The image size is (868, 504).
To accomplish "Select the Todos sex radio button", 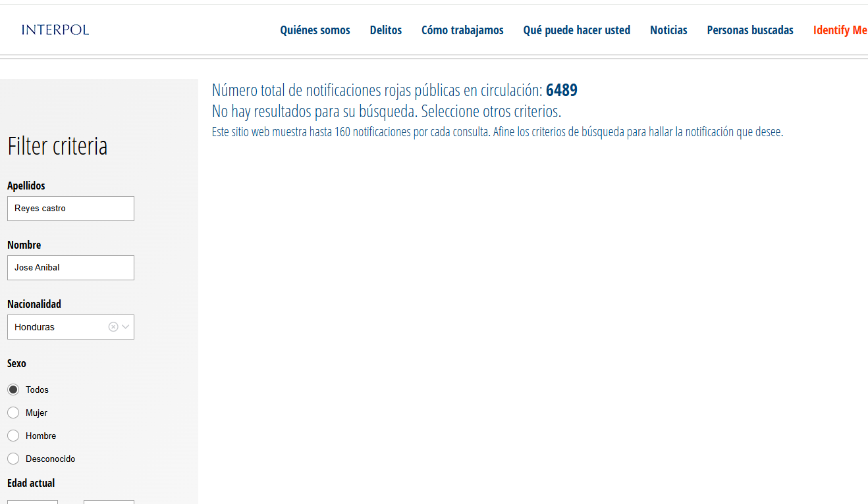I will point(13,390).
